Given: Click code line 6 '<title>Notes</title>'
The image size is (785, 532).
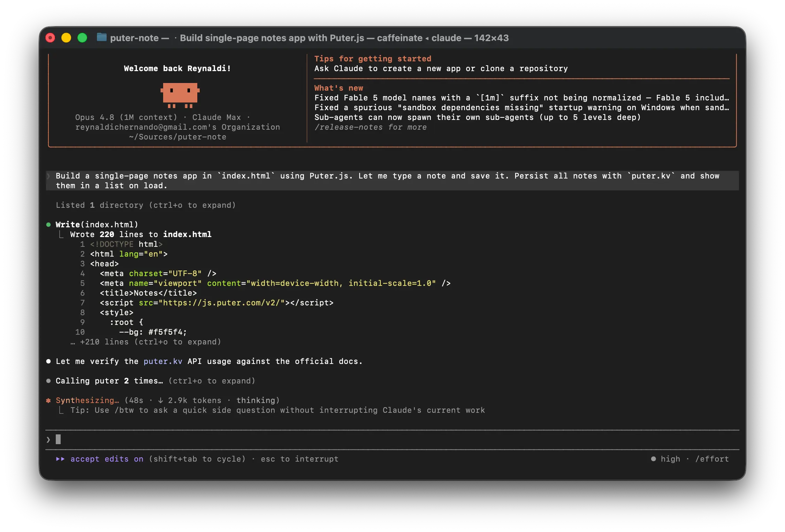Looking at the screenshot, I should pyautogui.click(x=148, y=293).
